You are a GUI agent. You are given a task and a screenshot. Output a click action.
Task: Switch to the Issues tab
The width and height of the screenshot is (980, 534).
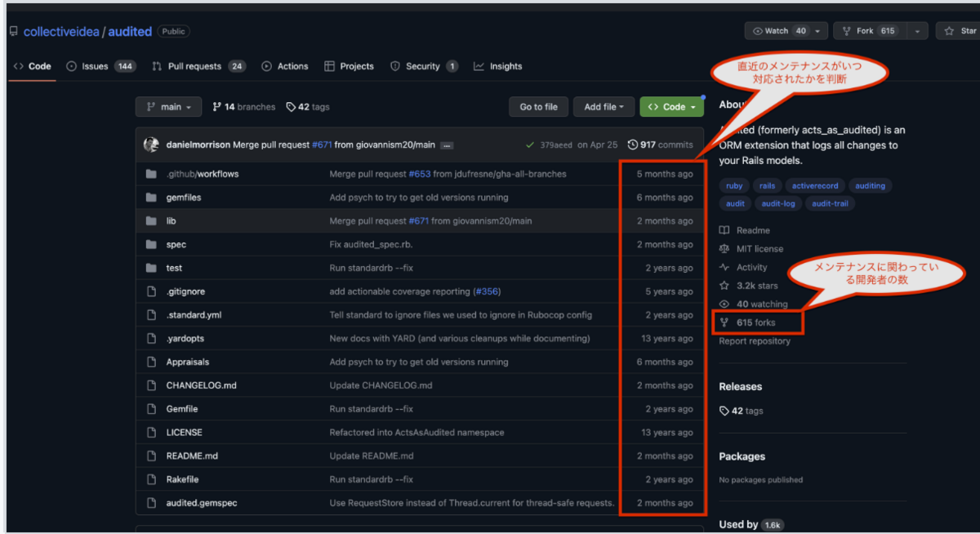point(100,66)
